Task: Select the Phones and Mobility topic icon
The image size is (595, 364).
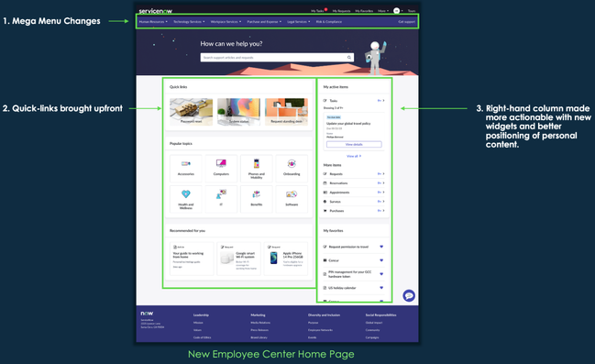Action: click(x=256, y=163)
